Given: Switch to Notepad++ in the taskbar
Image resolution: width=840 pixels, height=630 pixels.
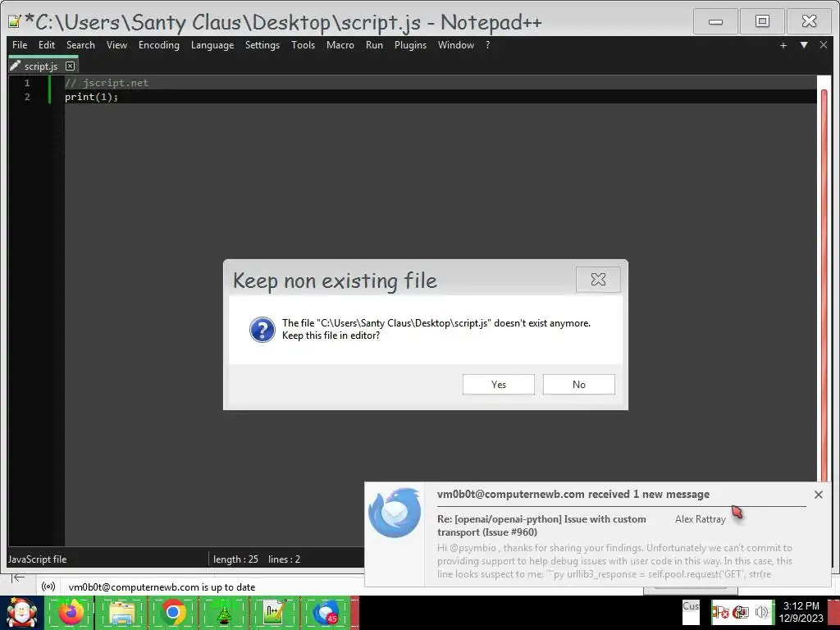Looking at the screenshot, I should (x=274, y=613).
